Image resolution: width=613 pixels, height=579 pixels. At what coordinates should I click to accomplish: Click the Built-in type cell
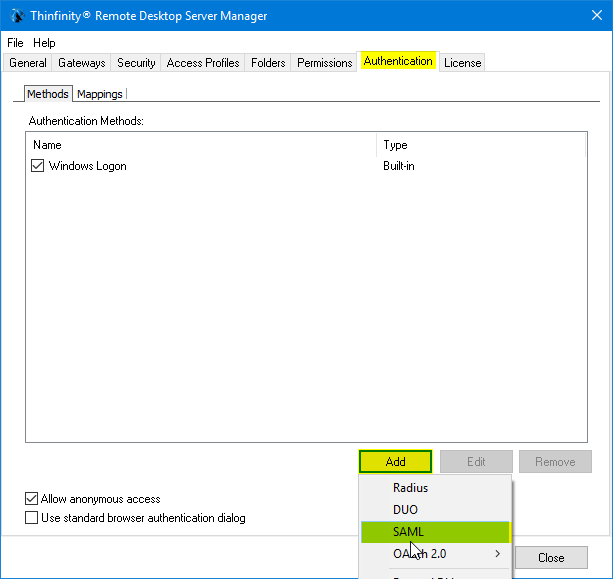[399, 166]
